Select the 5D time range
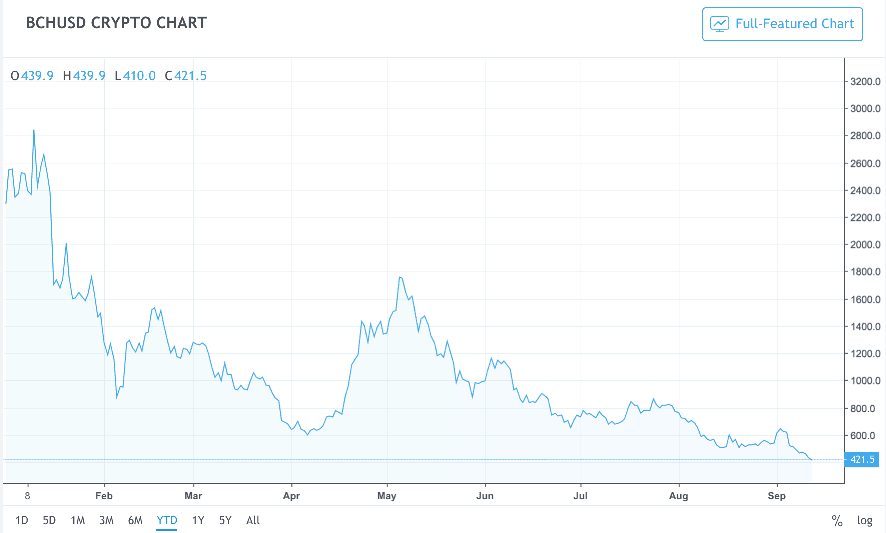Viewport: 886px width, 533px height. coord(49,520)
